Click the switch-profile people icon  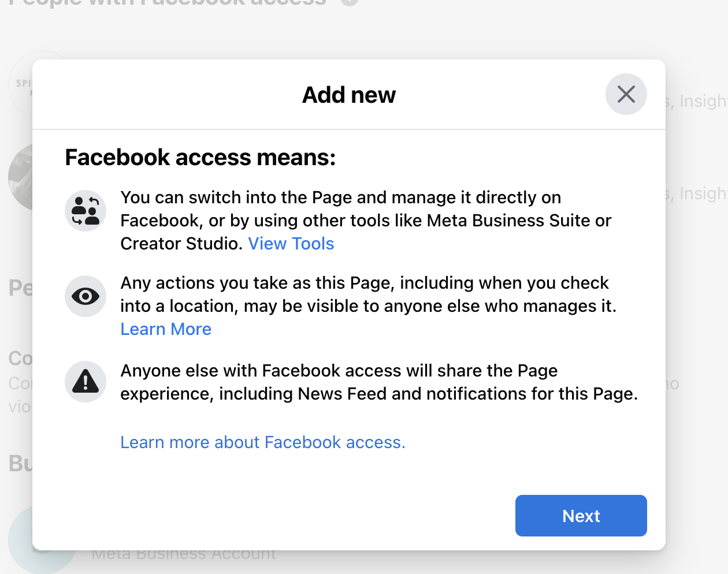pos(86,211)
